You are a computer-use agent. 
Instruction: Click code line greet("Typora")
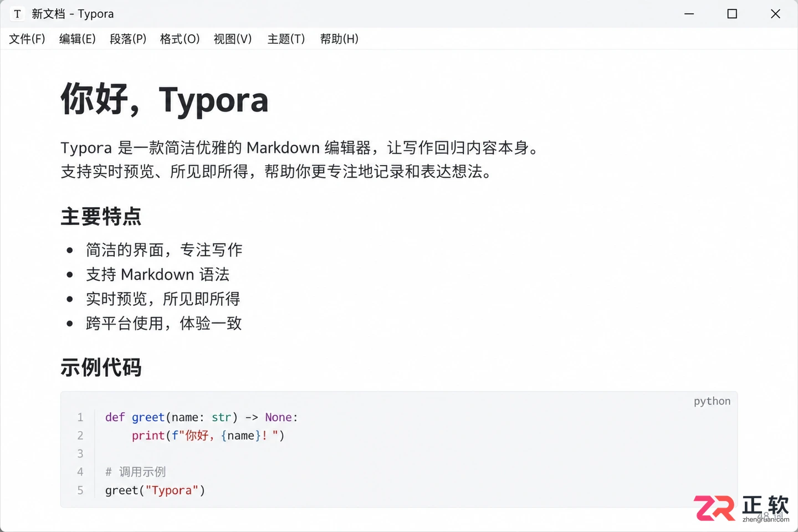pyautogui.click(x=155, y=490)
